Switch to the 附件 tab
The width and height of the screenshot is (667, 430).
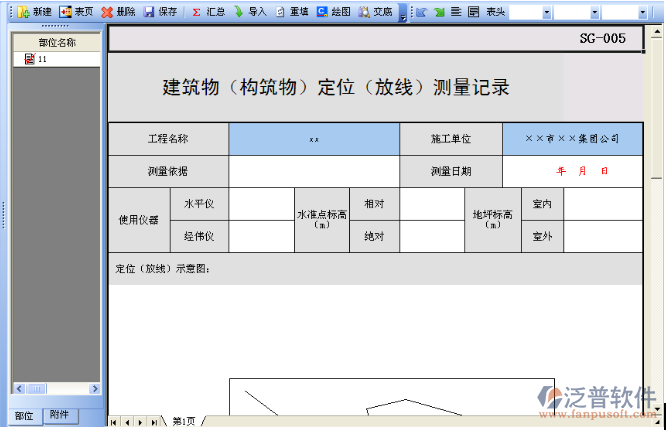tap(59, 414)
